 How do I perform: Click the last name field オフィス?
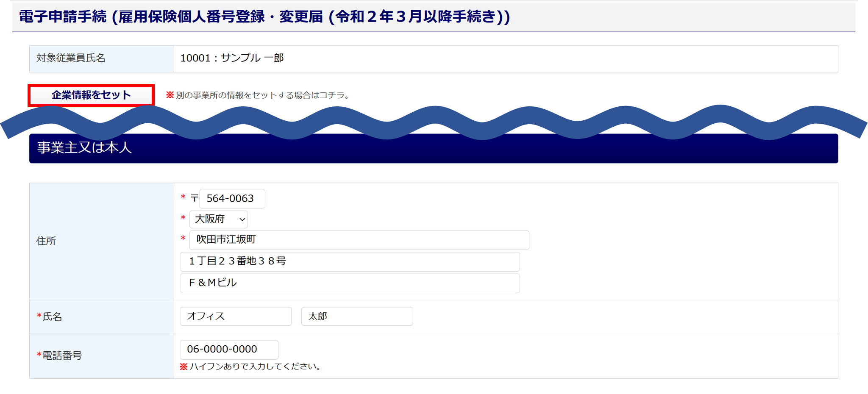pos(235,316)
